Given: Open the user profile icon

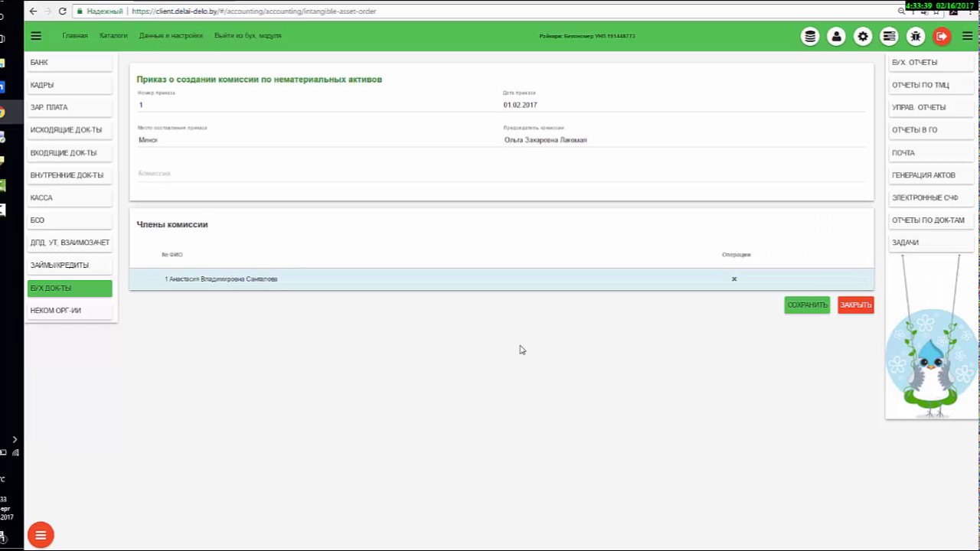Looking at the screenshot, I should coord(836,36).
